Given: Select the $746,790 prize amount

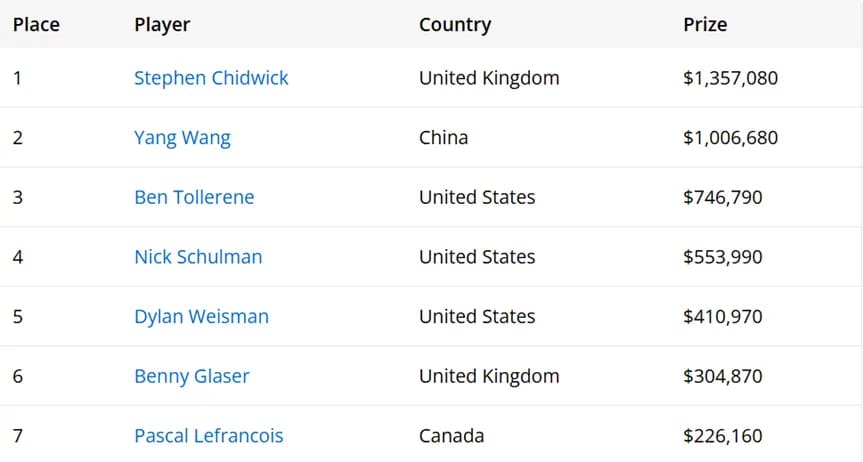Looking at the screenshot, I should (x=723, y=197).
